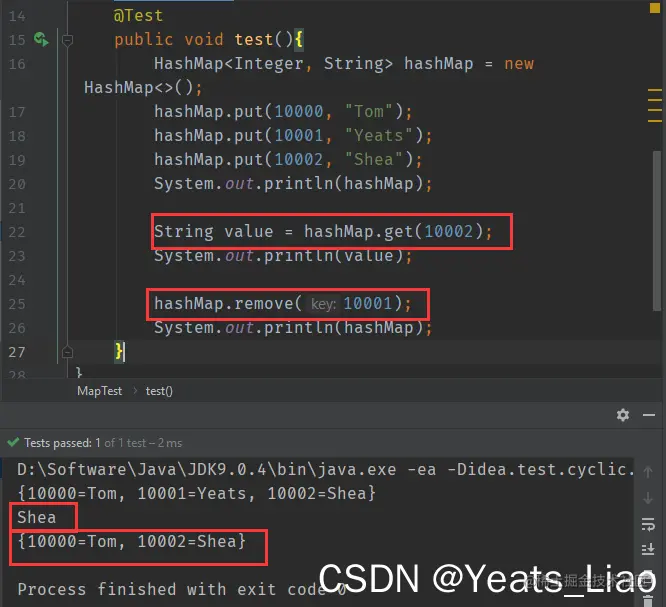The image size is (666, 607).
Task: Select the down arrow in the console toolbar
Action: point(648,498)
